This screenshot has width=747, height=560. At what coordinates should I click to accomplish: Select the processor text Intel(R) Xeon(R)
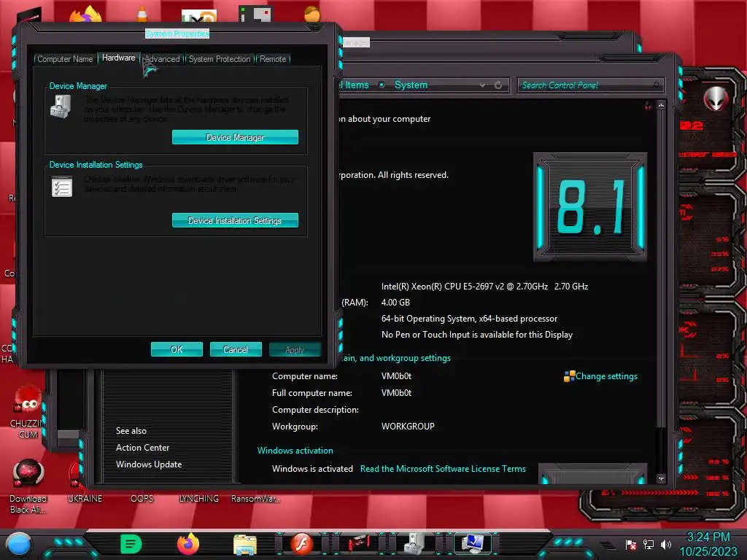point(484,286)
